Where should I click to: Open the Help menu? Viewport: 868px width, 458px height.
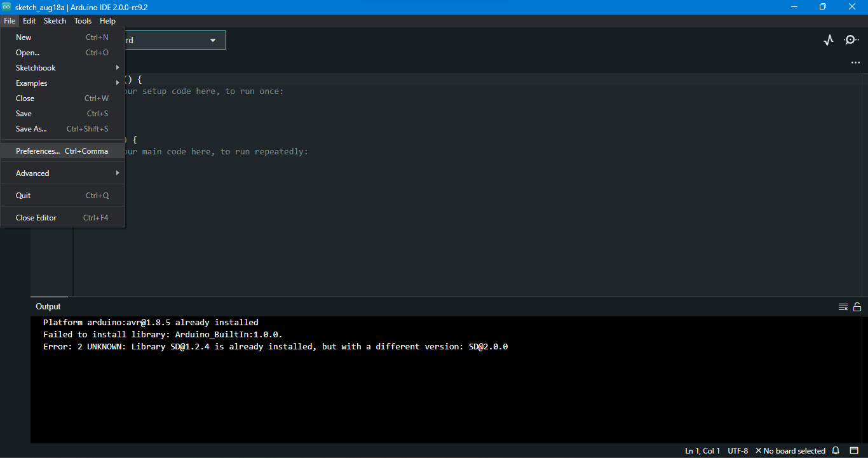tap(107, 21)
